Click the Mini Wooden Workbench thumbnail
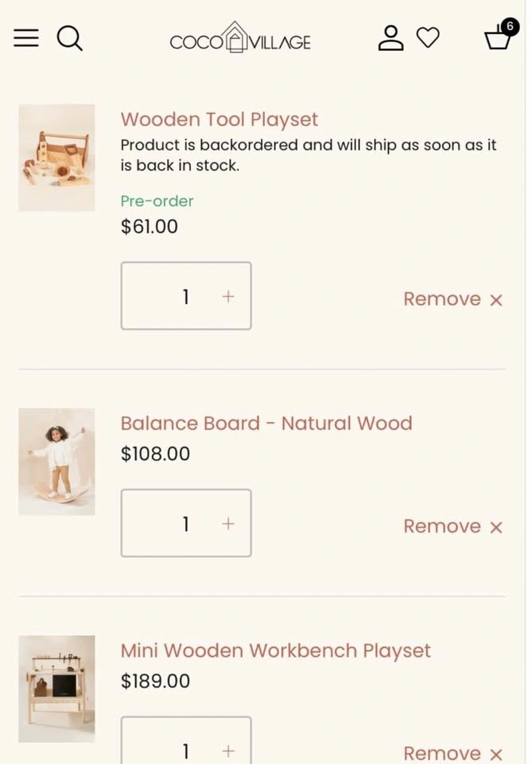The image size is (532, 764). tap(56, 688)
